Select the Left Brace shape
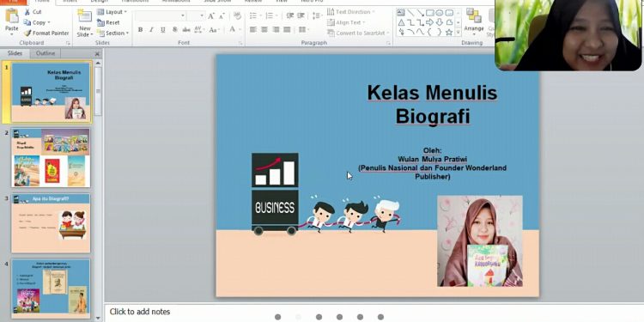The height and width of the screenshot is (322, 644). pos(430,32)
